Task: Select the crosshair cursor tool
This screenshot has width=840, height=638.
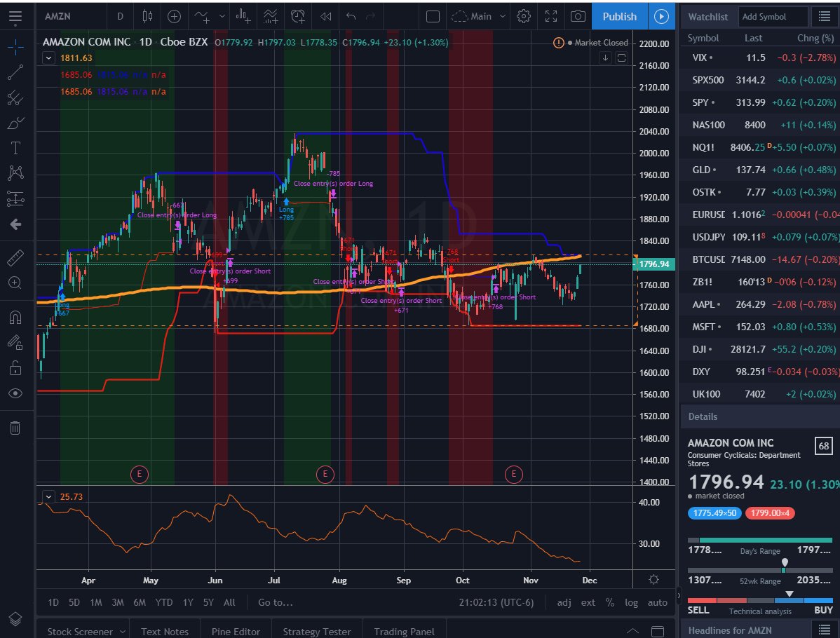Action: [x=15, y=47]
